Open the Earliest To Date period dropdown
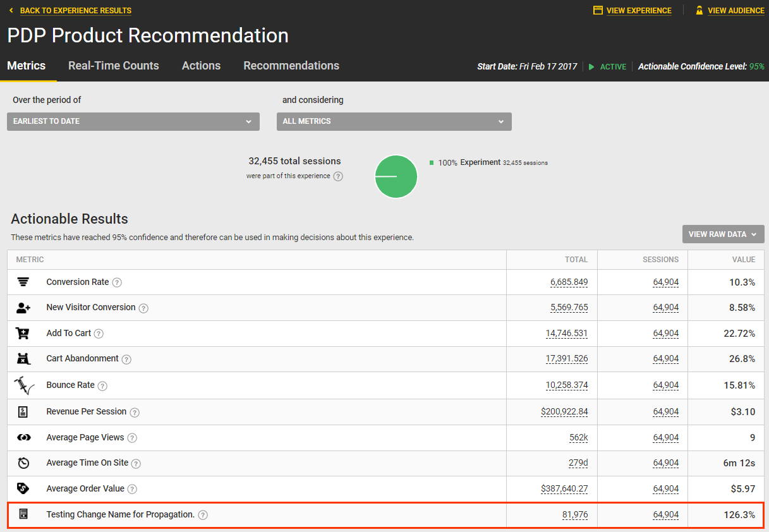The image size is (769, 532). click(x=133, y=121)
